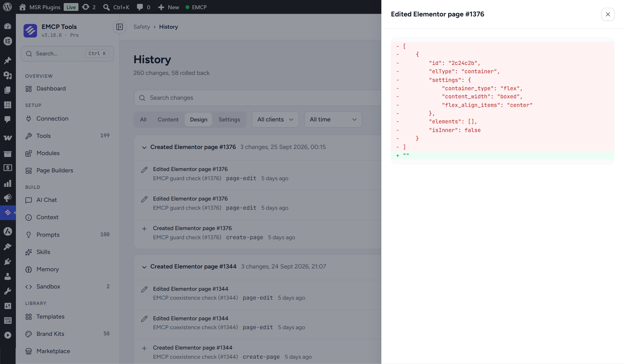The width and height of the screenshot is (624, 364).
Task: Click the Ctrl+K search in admin bar
Action: click(116, 7)
